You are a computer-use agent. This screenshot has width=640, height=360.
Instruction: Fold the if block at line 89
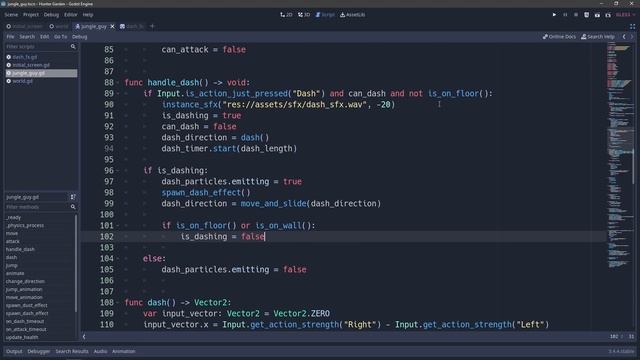click(118, 94)
